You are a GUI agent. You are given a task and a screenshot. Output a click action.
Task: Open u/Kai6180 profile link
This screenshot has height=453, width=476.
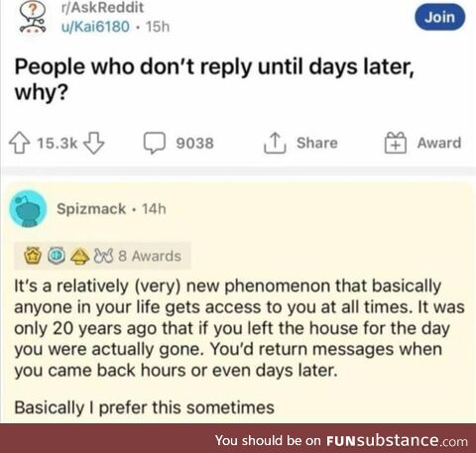[x=95, y=27]
